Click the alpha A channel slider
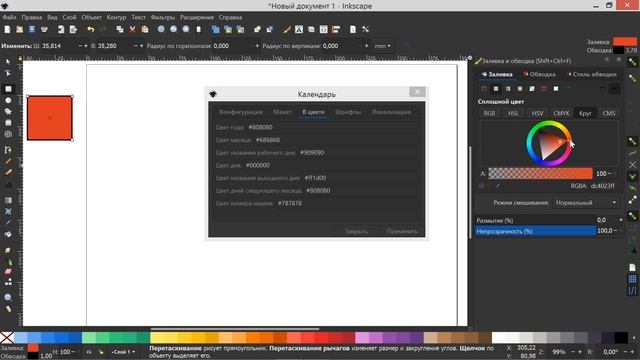Image resolution: width=640 pixels, height=360 pixels. (540, 173)
